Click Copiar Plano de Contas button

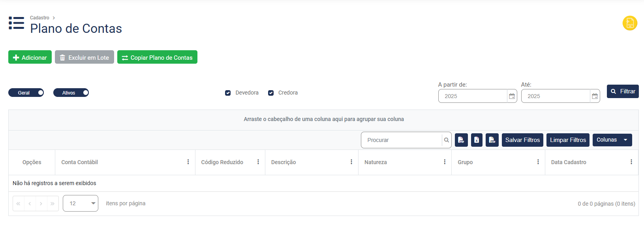pos(157,57)
